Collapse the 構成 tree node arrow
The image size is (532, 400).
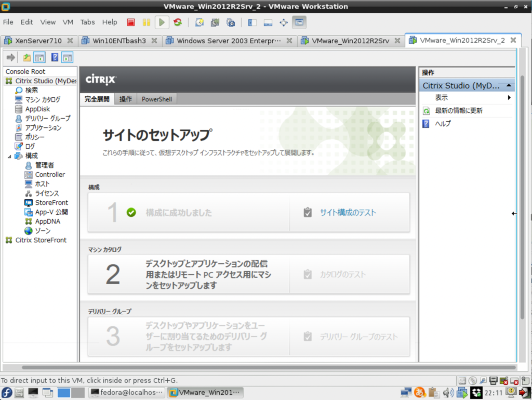click(9, 156)
